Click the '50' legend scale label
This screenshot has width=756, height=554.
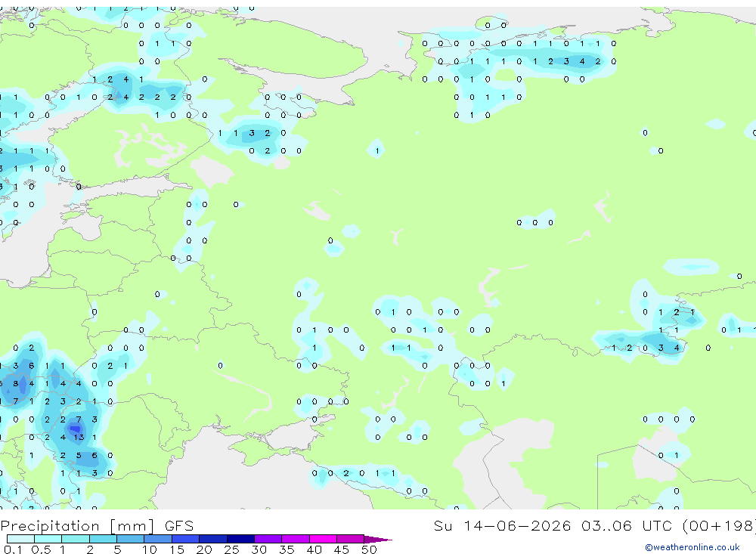point(369,549)
